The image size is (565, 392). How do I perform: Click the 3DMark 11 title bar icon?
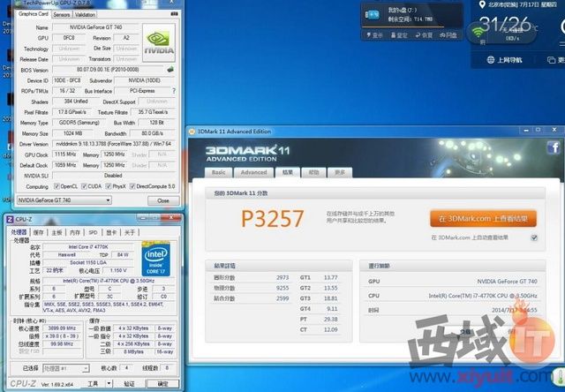(192, 132)
